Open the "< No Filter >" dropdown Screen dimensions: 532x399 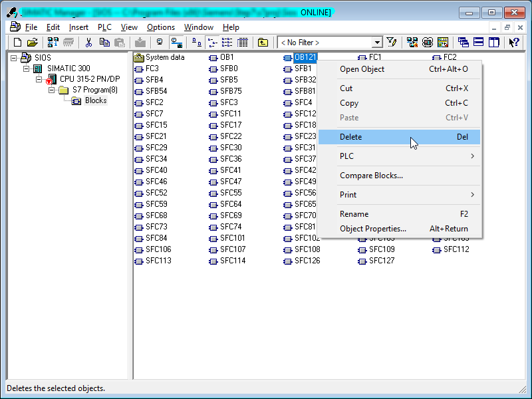click(377, 42)
